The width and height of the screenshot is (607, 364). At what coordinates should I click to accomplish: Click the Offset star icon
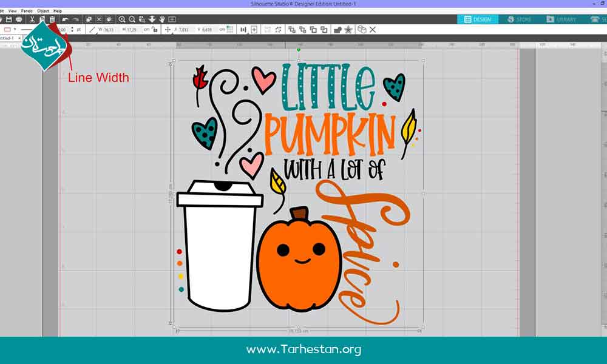point(348,29)
